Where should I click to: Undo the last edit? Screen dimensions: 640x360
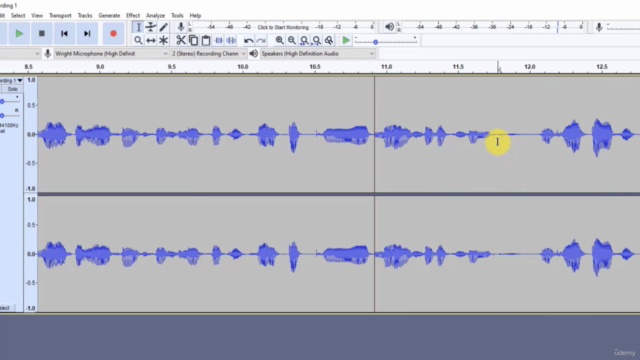(248, 40)
